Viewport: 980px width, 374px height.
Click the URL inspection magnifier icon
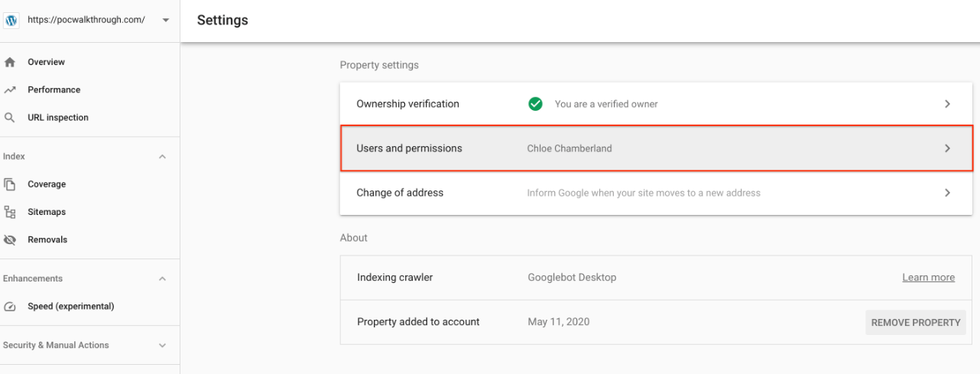[x=10, y=118]
